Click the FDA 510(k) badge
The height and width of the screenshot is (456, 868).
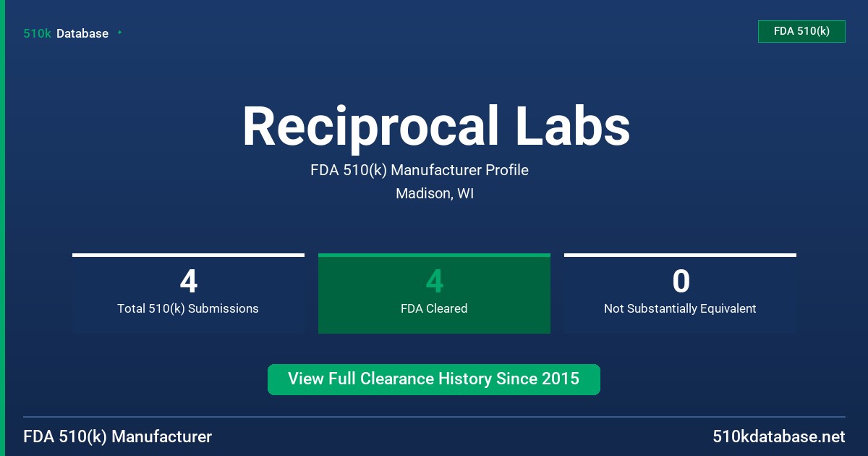801,31
